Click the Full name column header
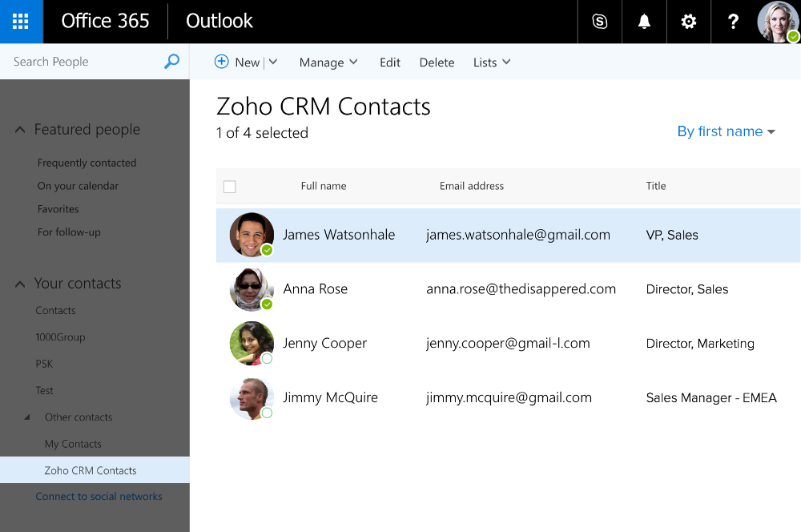This screenshot has width=801, height=532. pyautogui.click(x=324, y=186)
